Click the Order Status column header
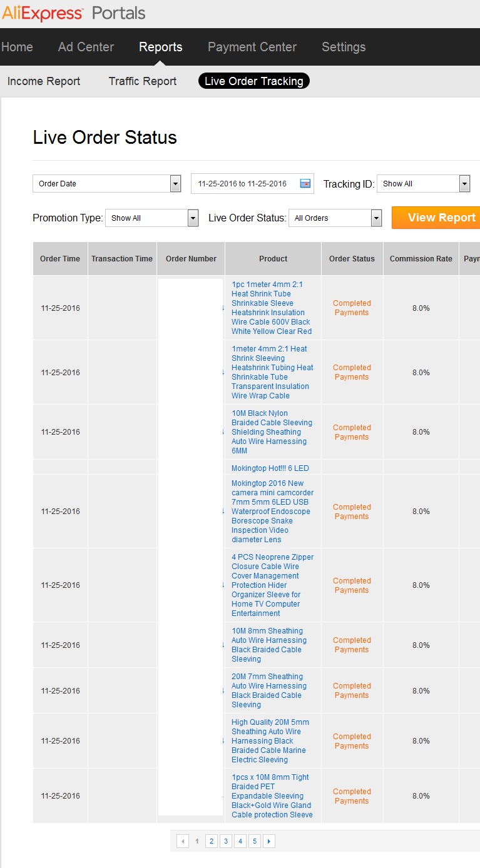The height and width of the screenshot is (868, 480). [352, 259]
